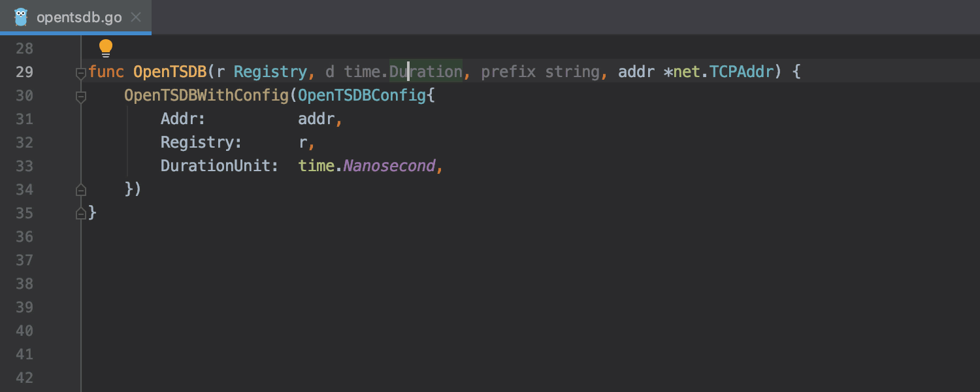Click the Duration type on line 29
This screenshot has height=392, width=980.
coord(426,72)
